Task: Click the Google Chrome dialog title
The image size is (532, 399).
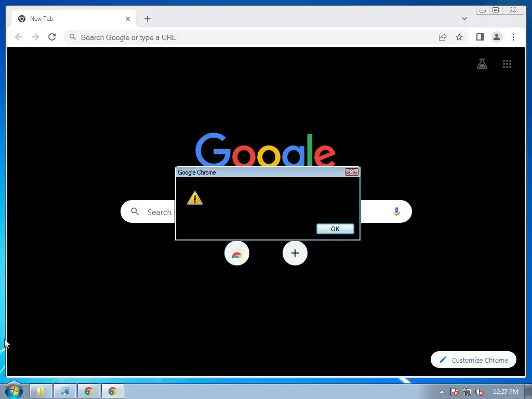Action: point(197,172)
